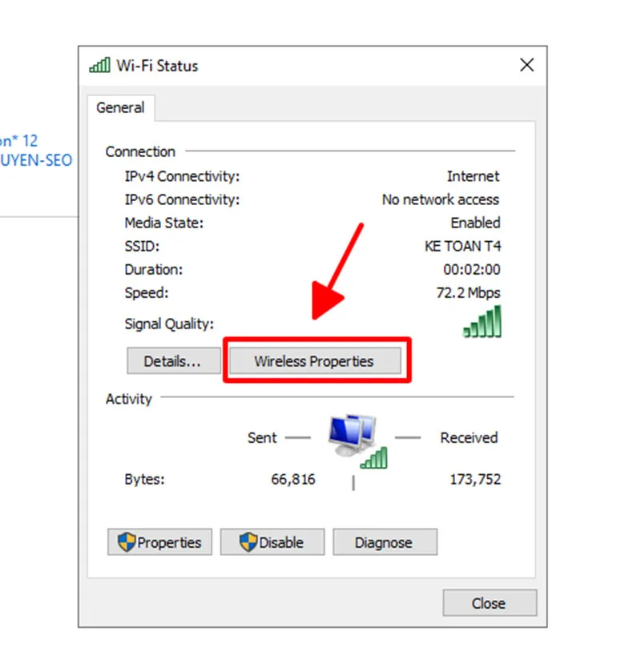Click the No network access value

coord(441,199)
